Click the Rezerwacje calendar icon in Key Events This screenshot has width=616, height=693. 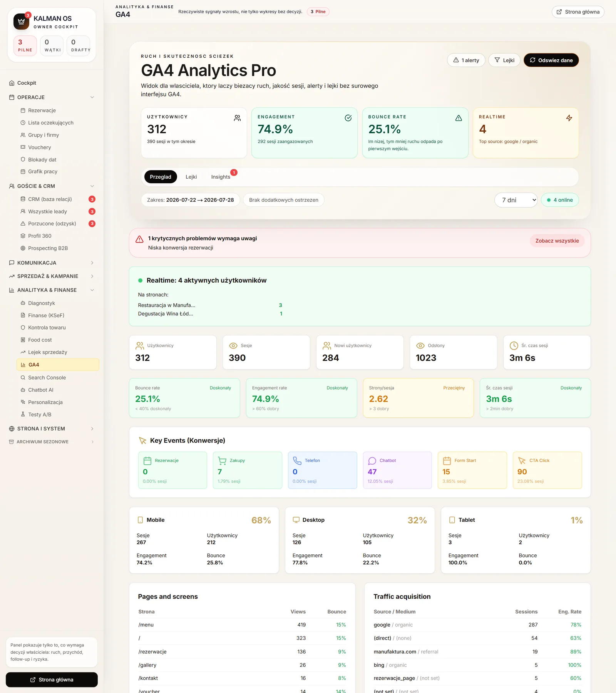(x=147, y=461)
